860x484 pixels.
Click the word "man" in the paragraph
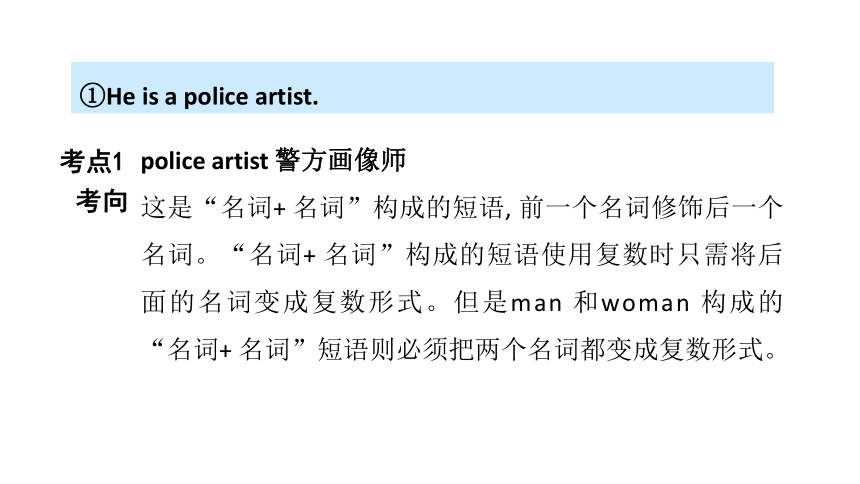536,303
